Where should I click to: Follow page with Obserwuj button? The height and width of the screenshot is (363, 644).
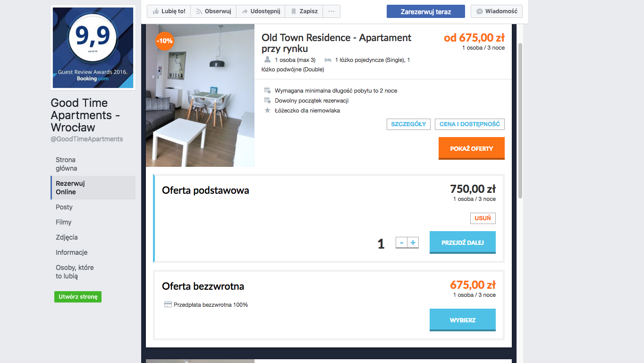tap(213, 11)
